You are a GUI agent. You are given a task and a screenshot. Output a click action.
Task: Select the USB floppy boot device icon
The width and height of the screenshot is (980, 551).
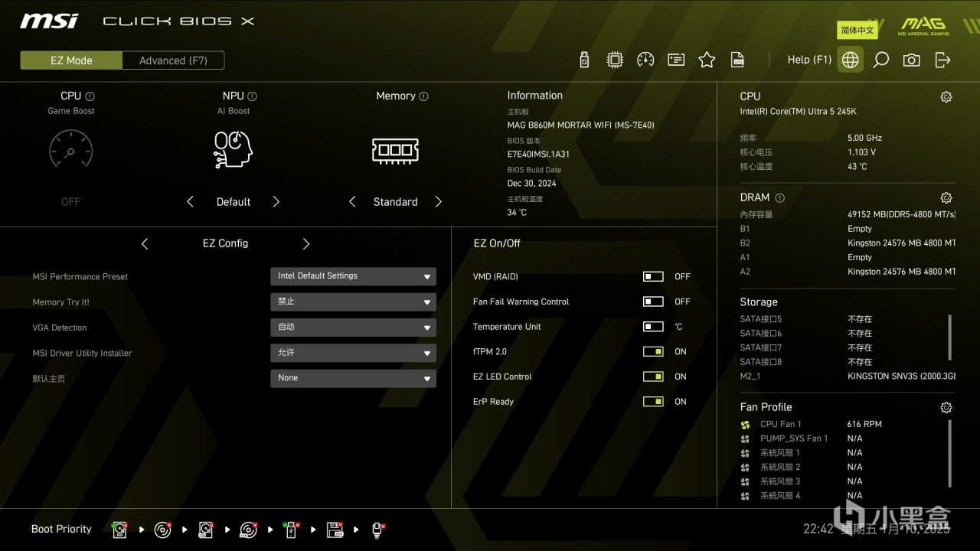(x=335, y=530)
